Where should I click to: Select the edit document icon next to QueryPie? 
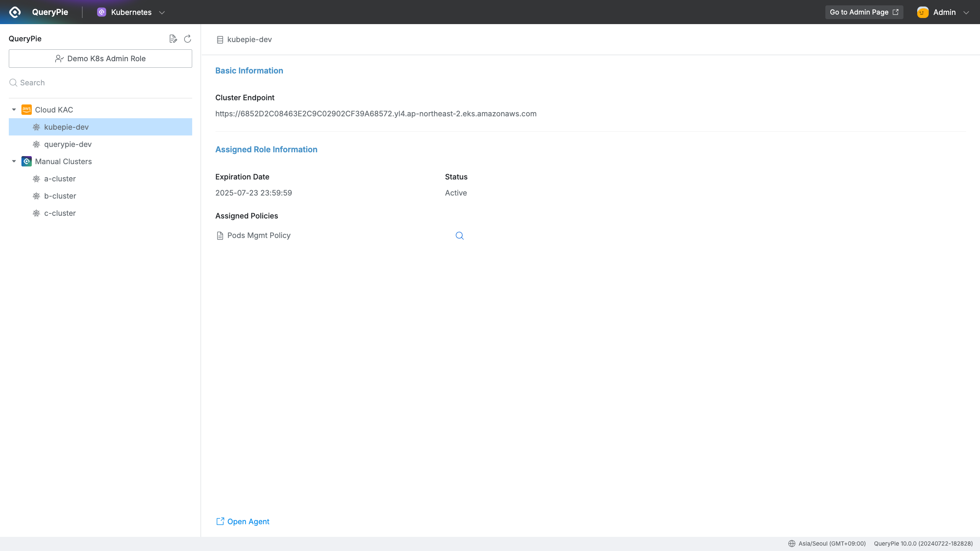point(173,39)
